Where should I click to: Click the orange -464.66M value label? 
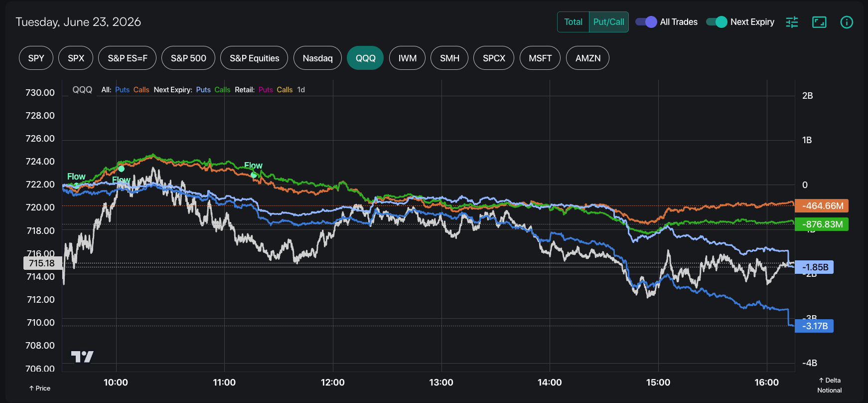[x=822, y=206]
